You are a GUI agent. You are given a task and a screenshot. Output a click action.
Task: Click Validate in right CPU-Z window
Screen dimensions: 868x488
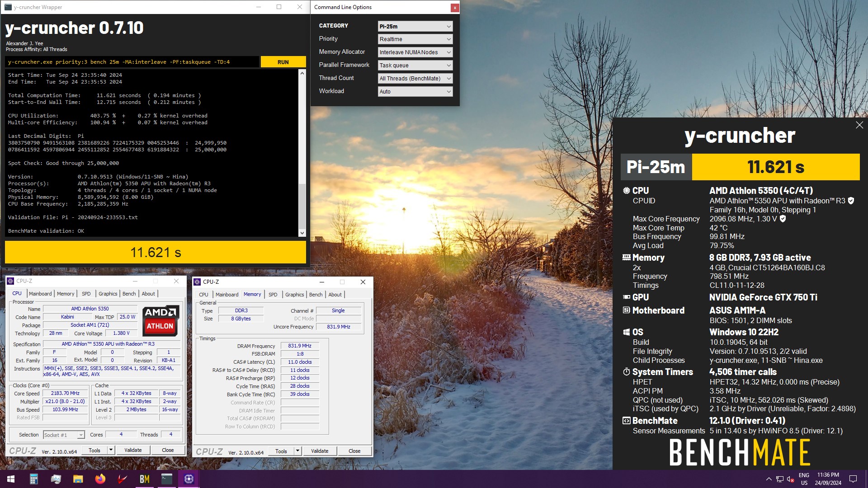point(320,451)
